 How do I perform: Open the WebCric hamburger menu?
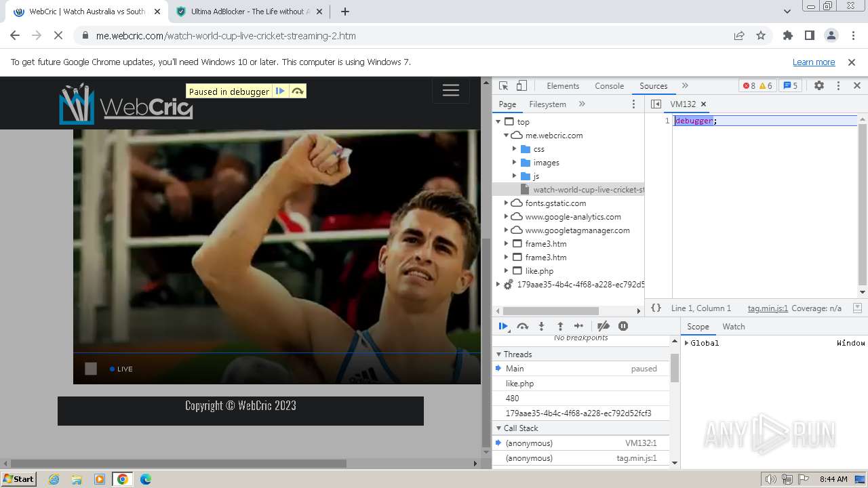pos(451,91)
